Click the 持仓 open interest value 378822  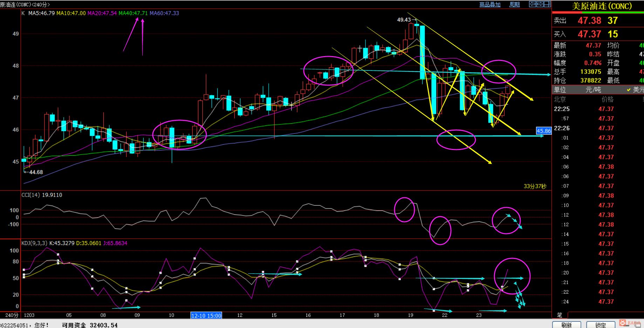591,81
